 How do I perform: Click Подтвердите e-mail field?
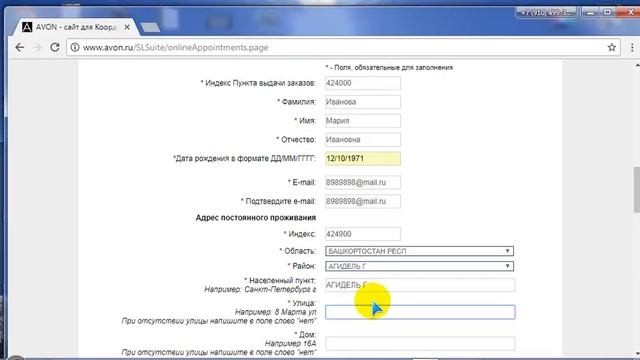pos(363,201)
